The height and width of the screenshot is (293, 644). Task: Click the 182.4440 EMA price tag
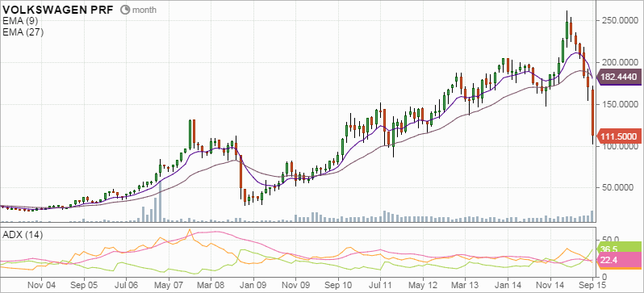618,77
